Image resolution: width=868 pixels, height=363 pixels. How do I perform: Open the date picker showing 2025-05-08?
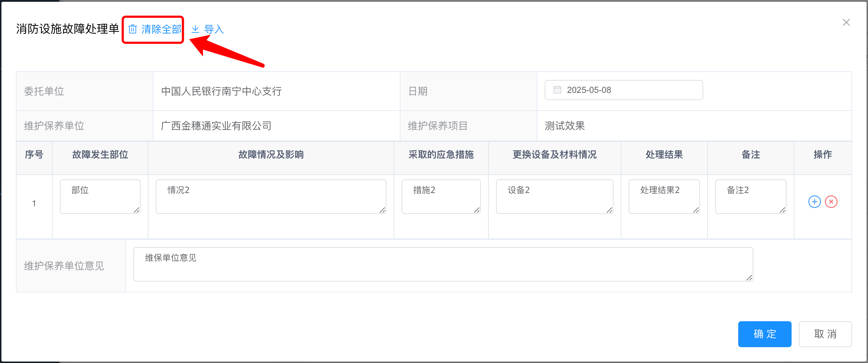pos(624,90)
